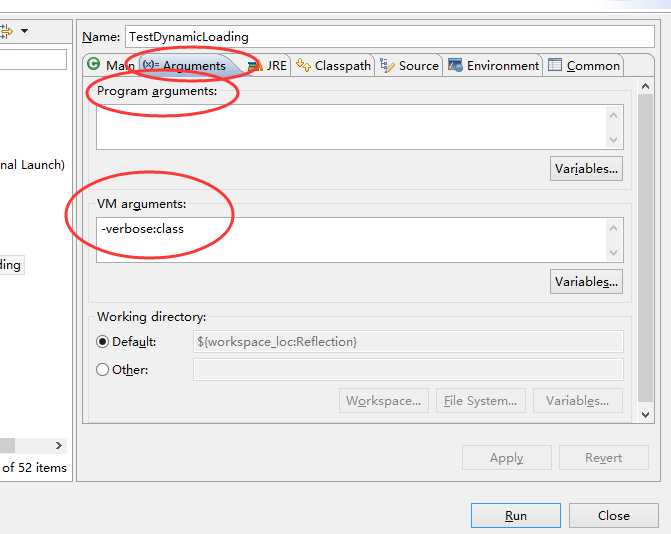Click the JRE tab library icon
The width and height of the screenshot is (671, 534).
(255, 65)
